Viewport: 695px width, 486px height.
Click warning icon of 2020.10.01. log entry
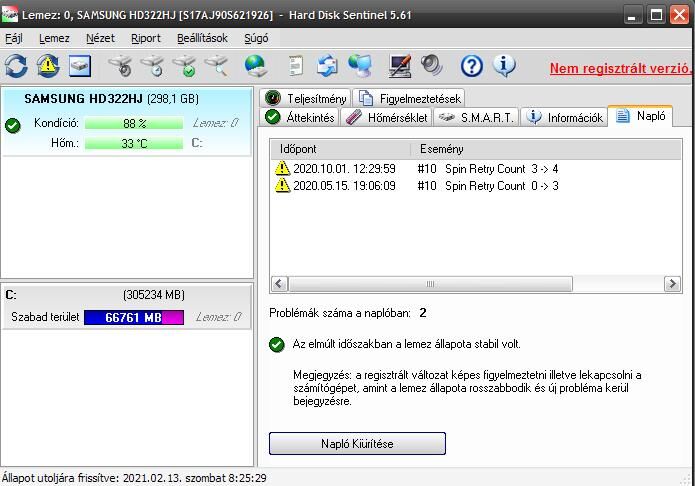pos(282,169)
